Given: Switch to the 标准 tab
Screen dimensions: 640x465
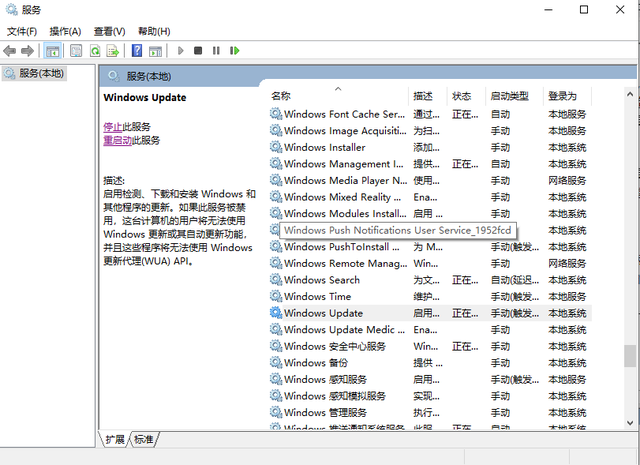Looking at the screenshot, I should pos(144,440).
